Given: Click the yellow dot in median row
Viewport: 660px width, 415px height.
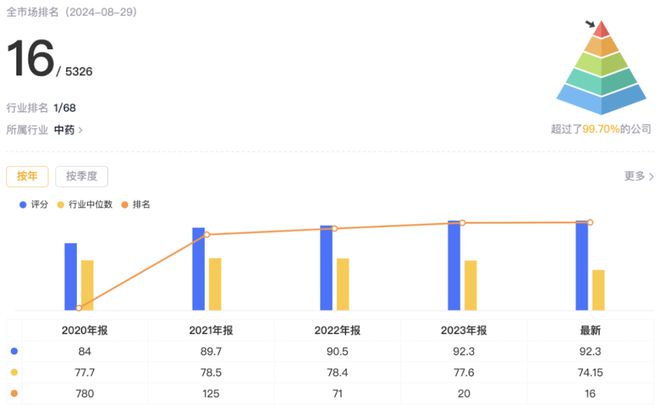Looking at the screenshot, I should 14,372.
